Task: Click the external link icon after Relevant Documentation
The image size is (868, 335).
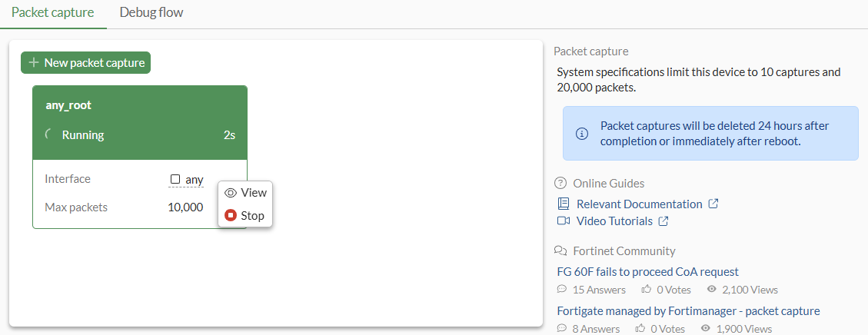Action: click(713, 204)
